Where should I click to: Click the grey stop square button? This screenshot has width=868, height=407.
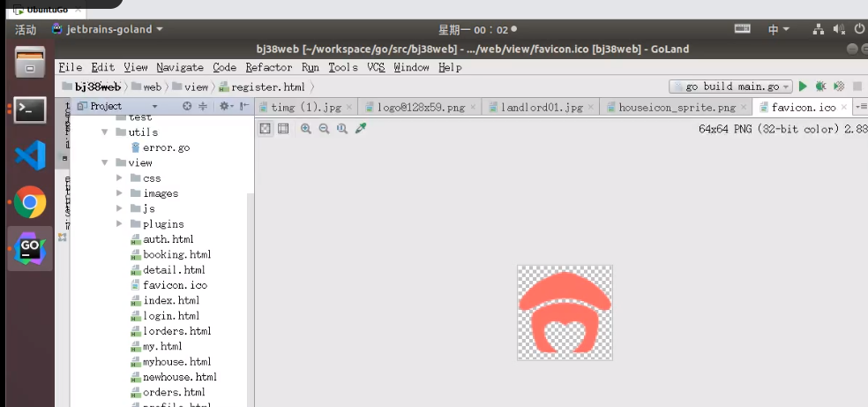857,87
